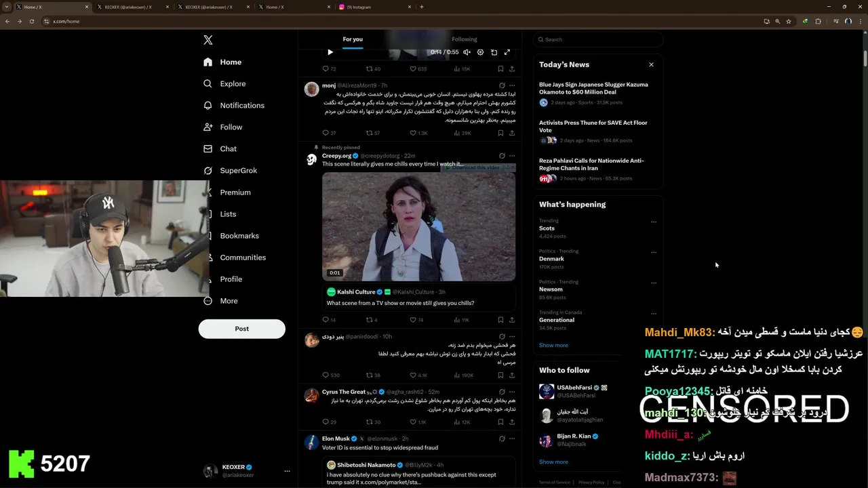Share monj's post
This screenshot has width=868, height=488.
pyautogui.click(x=512, y=133)
